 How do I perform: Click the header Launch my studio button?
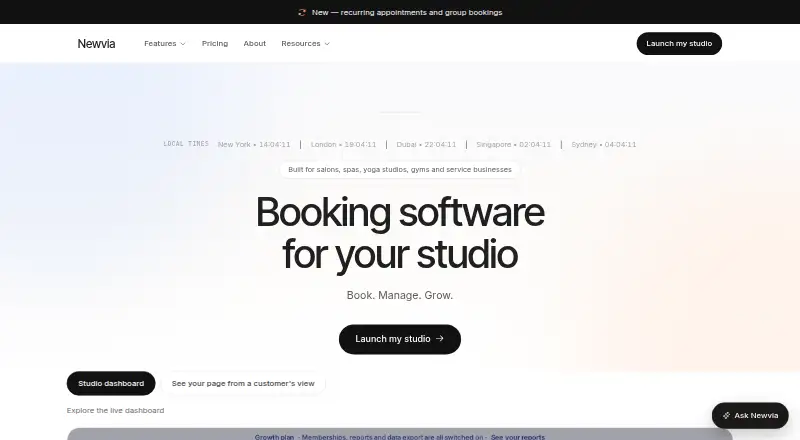click(x=679, y=43)
